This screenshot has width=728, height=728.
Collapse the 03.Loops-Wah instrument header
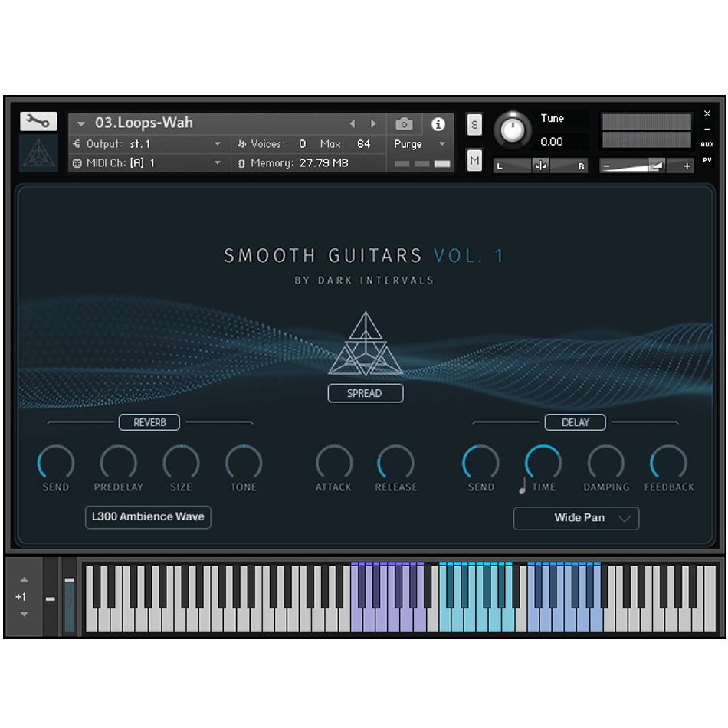coord(81,123)
